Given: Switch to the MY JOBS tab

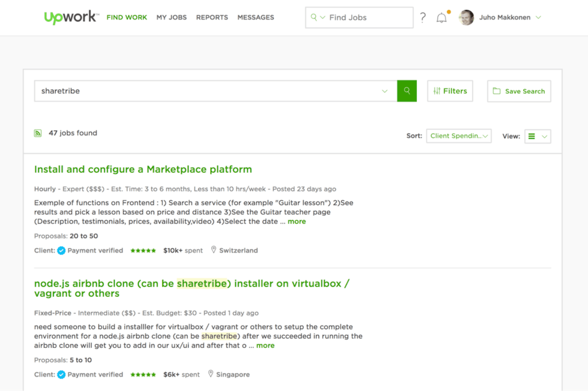Looking at the screenshot, I should 171,17.
